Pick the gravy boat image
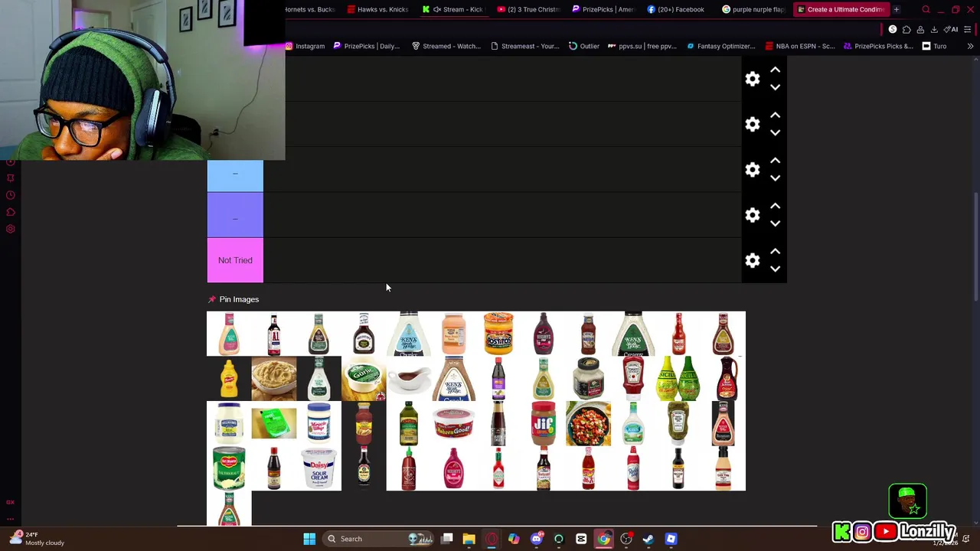The height and width of the screenshot is (551, 980). click(409, 379)
